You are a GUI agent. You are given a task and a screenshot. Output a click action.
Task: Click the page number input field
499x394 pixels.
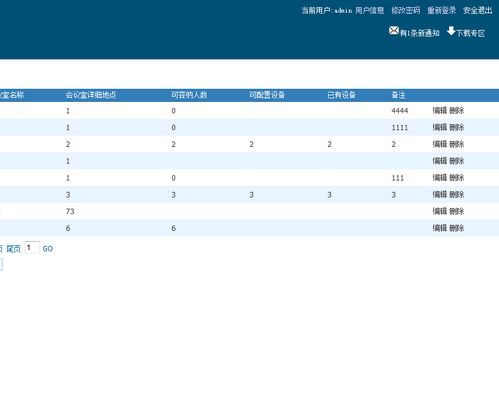point(32,248)
